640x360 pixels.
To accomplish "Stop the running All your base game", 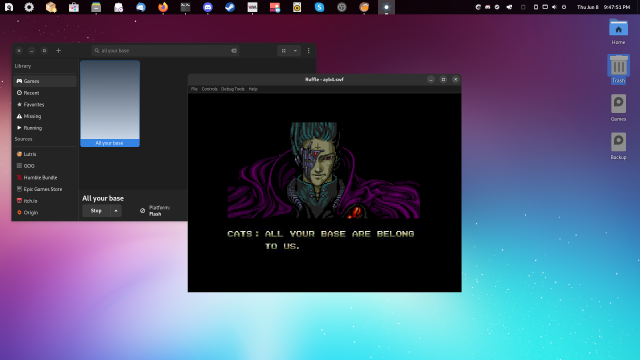I will (96, 211).
